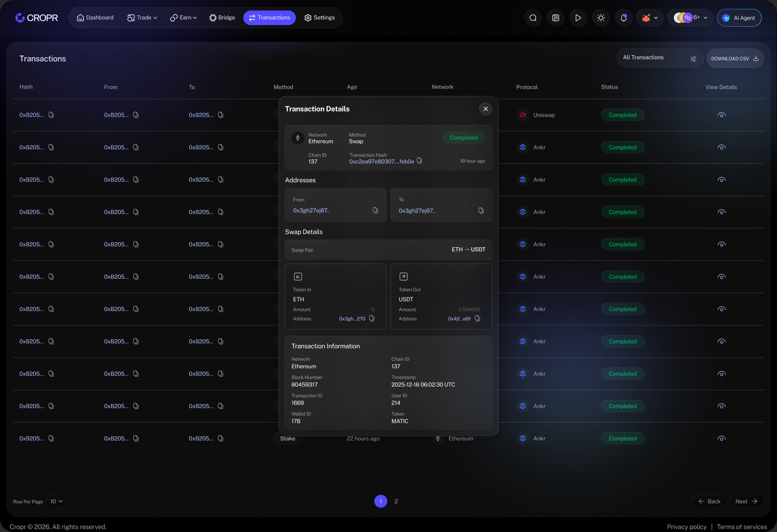Click the DOWNLOAD CSV button
This screenshot has width=777, height=532.
click(735, 59)
